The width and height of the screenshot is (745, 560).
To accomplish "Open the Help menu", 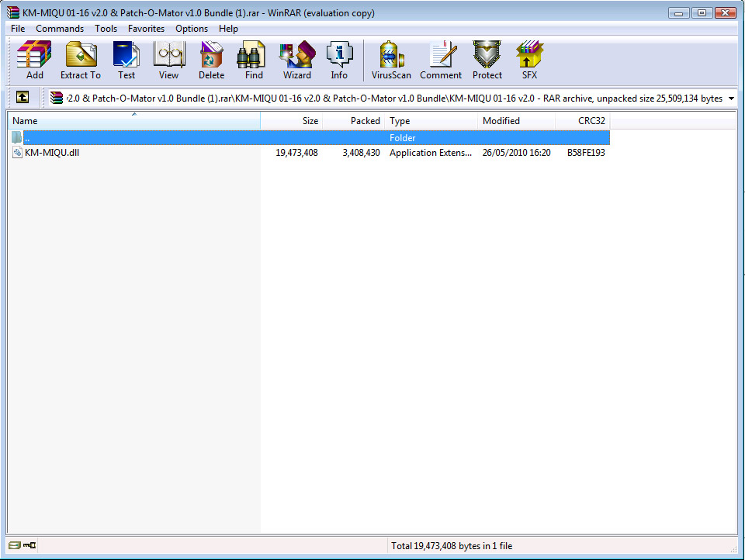I will (x=228, y=29).
